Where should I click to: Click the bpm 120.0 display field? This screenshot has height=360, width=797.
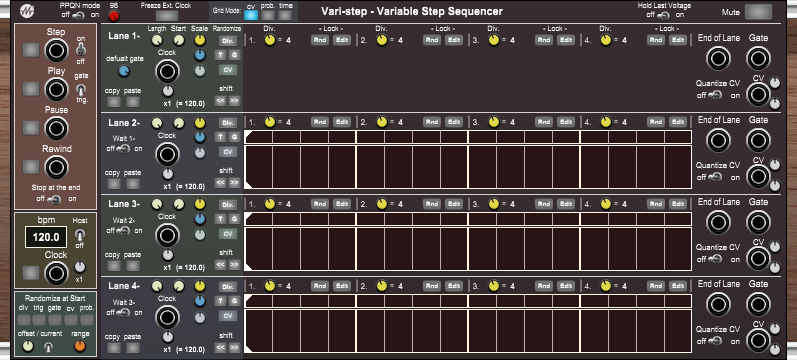46,237
